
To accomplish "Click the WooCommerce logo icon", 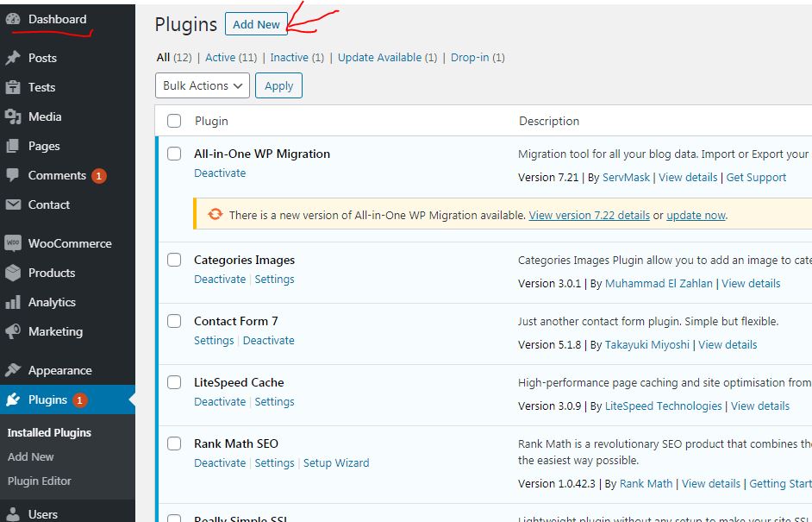I will tap(13, 243).
